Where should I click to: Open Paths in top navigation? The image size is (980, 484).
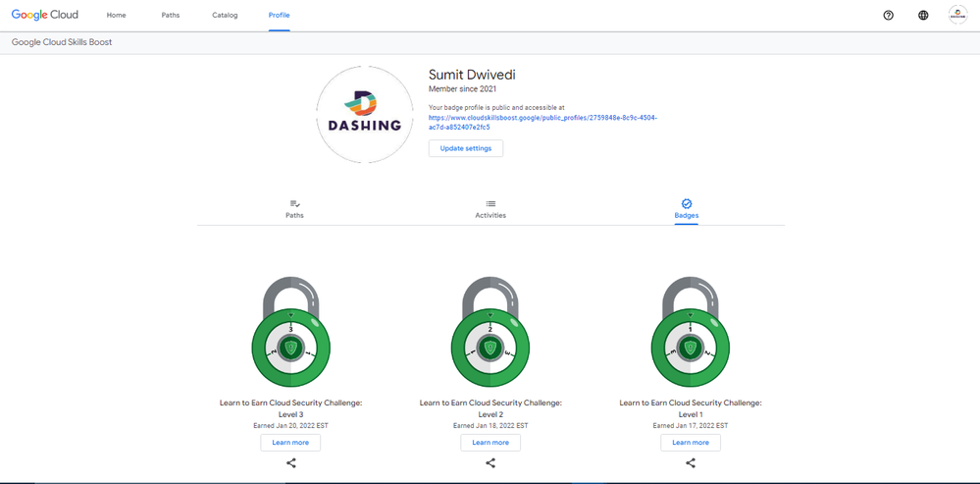pyautogui.click(x=170, y=15)
